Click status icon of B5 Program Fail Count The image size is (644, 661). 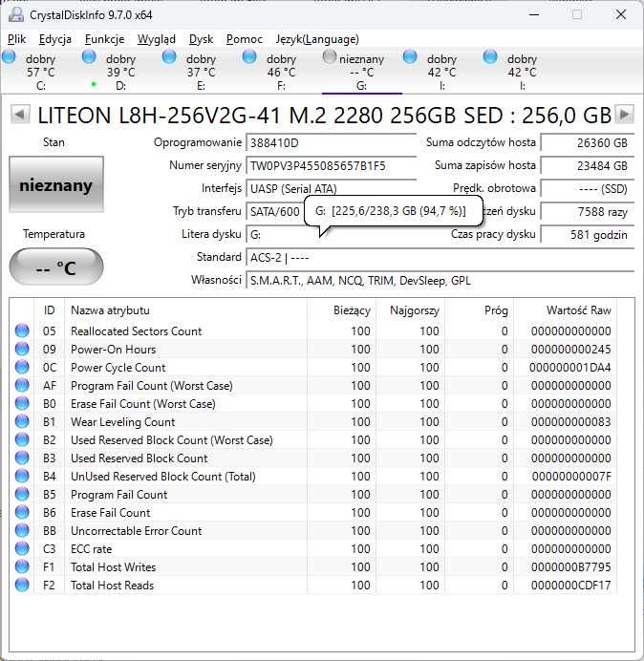[22, 494]
